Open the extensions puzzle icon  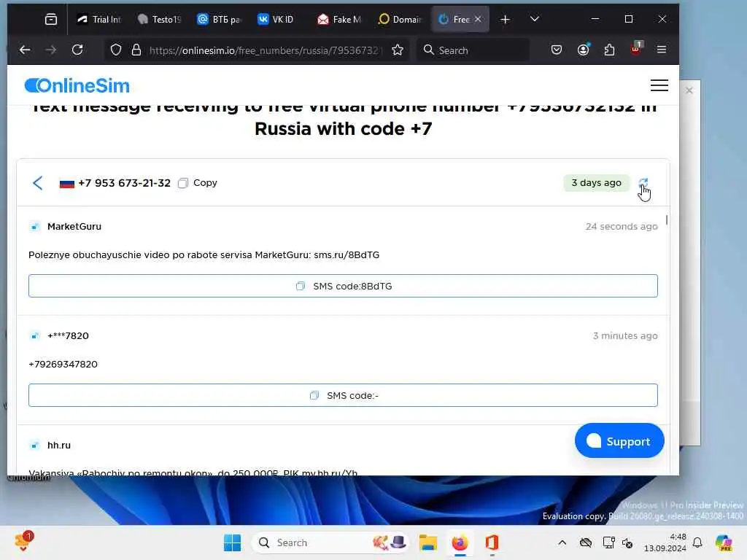click(609, 50)
